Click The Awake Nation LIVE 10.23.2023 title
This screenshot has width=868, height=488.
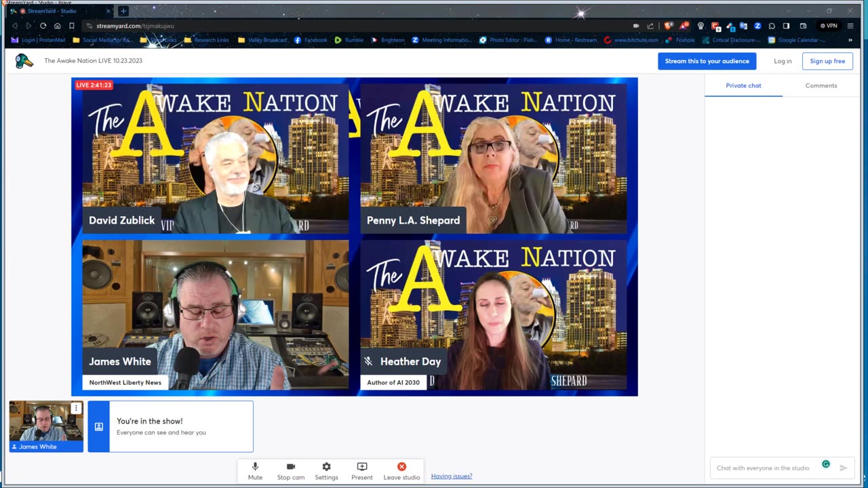94,61
